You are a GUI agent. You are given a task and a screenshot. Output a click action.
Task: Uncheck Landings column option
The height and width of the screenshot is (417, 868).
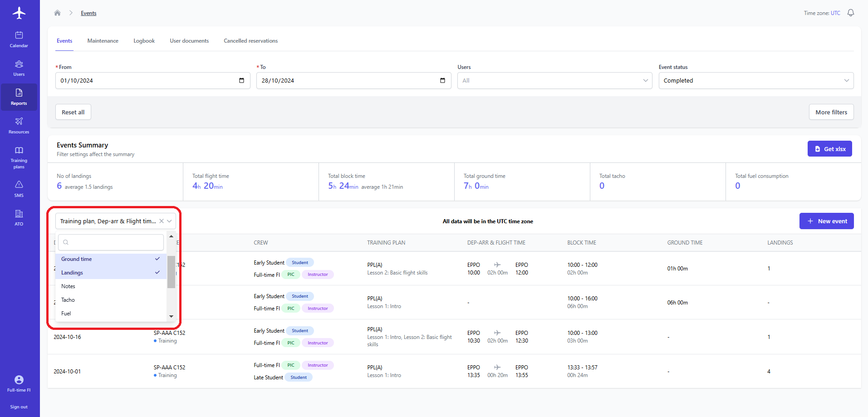coord(111,273)
